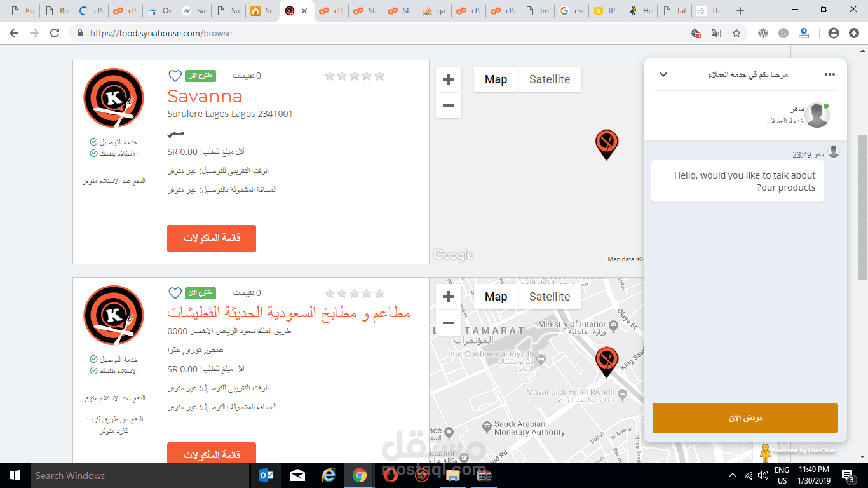Click the restaurant marker on Riyadh map

coord(607,362)
